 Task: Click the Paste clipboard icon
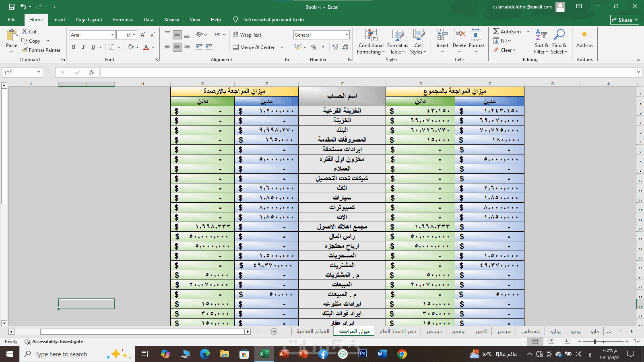click(12, 35)
